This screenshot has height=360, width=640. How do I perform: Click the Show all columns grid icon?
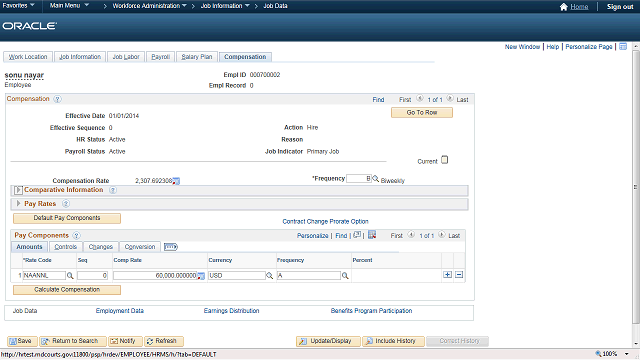tap(171, 247)
